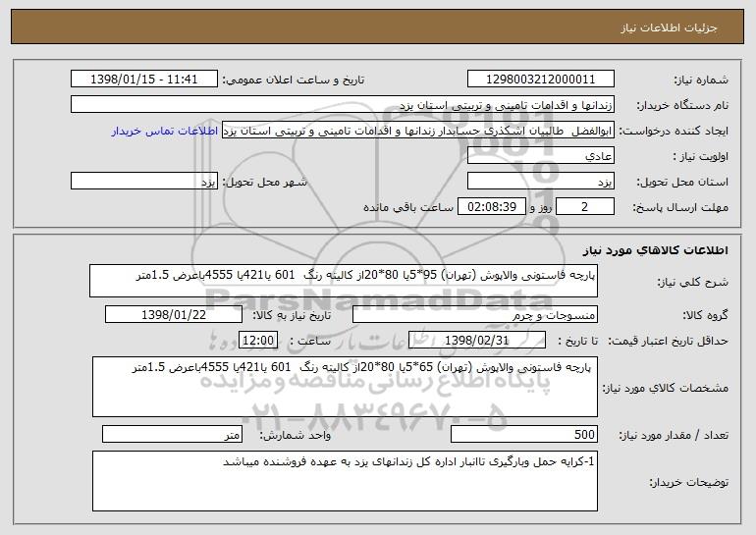756x535 pixels.
Task: Select the گروه کالا field منسوجات و چرم
Action: click(x=475, y=315)
